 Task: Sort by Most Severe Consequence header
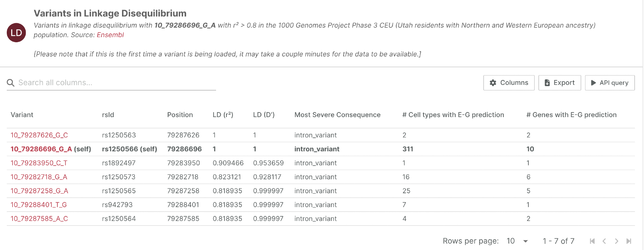pos(337,115)
